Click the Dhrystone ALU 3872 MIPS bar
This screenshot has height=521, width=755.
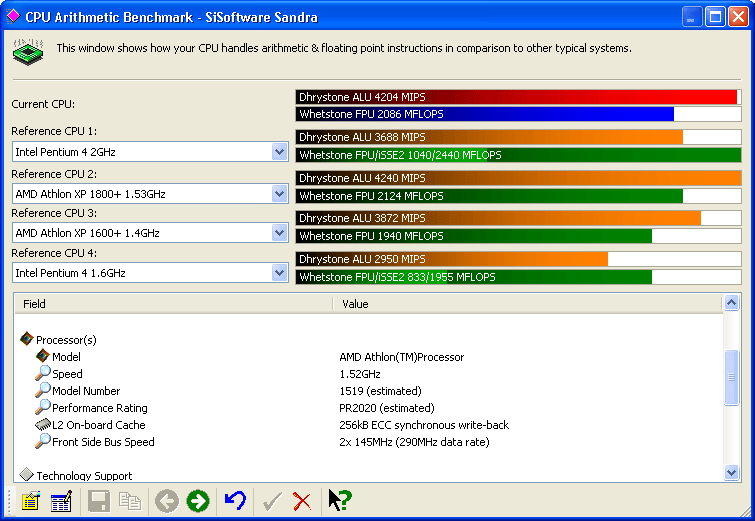[x=518, y=218]
